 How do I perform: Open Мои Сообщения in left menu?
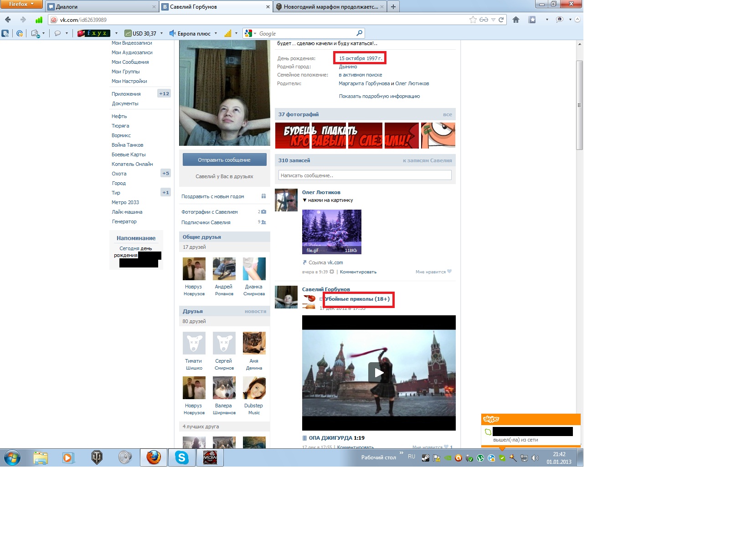tap(130, 62)
